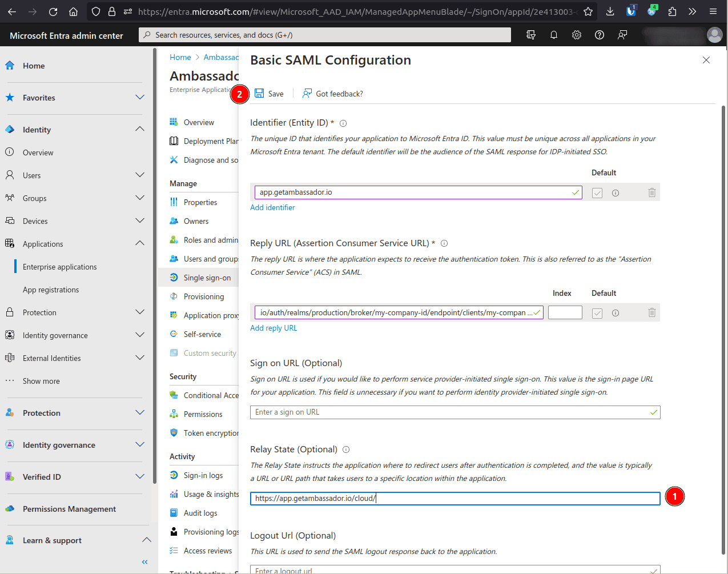Click user account avatar

pyautogui.click(x=715, y=35)
